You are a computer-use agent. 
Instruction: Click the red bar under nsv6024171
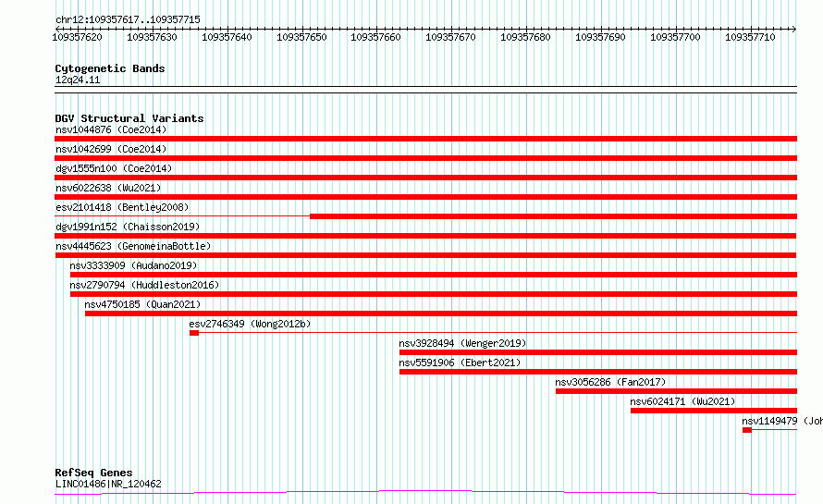(x=714, y=411)
